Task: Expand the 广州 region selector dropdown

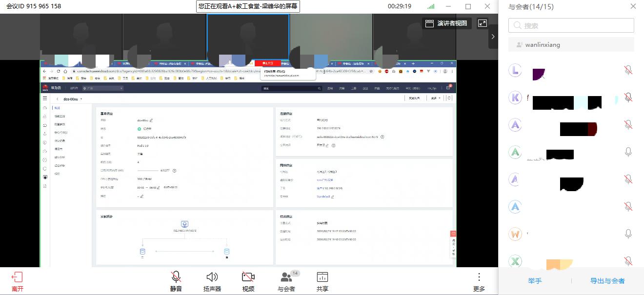Action: (x=102, y=89)
